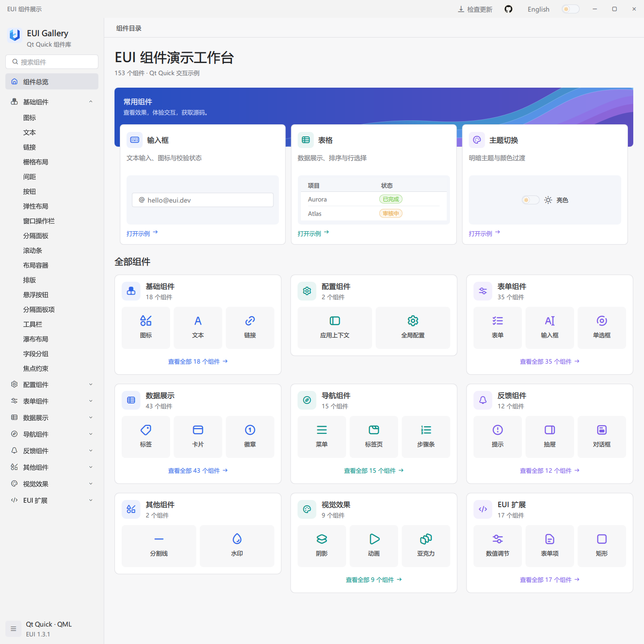The width and height of the screenshot is (644, 644).
Task: Select the 亚克力 acrylic tile
Action: click(426, 546)
